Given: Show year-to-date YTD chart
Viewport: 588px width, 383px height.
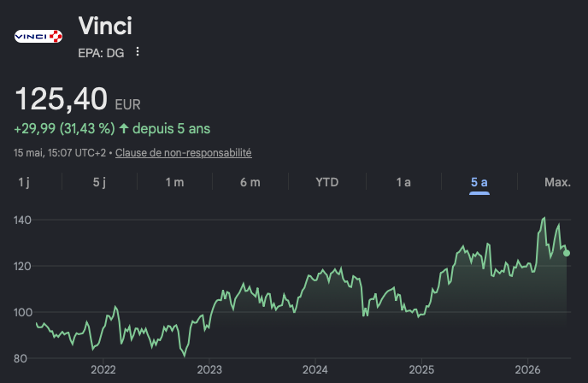Looking at the screenshot, I should [327, 182].
